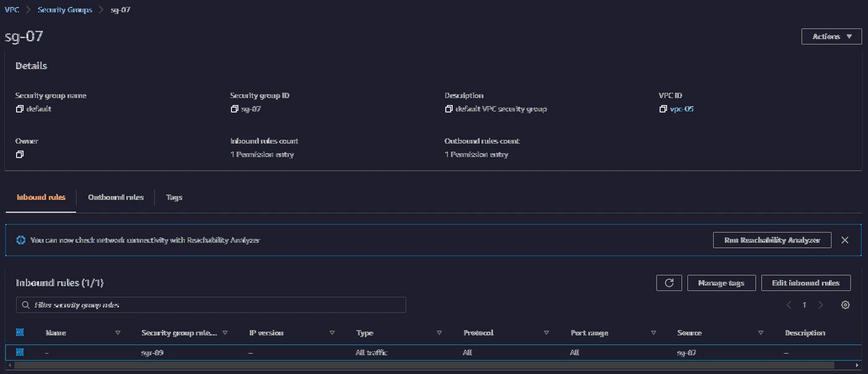868x374 pixels.
Task: Click page number 1 in pagination
Action: [805, 305]
